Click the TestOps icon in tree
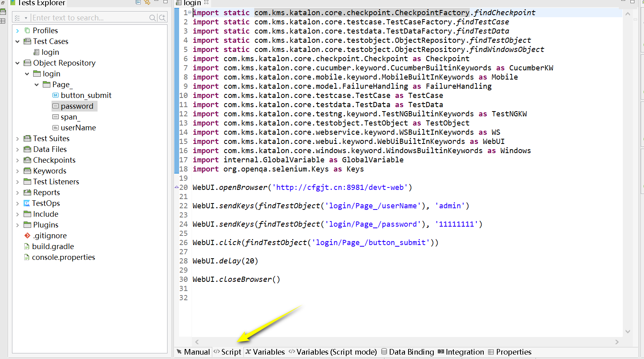 coord(27,203)
